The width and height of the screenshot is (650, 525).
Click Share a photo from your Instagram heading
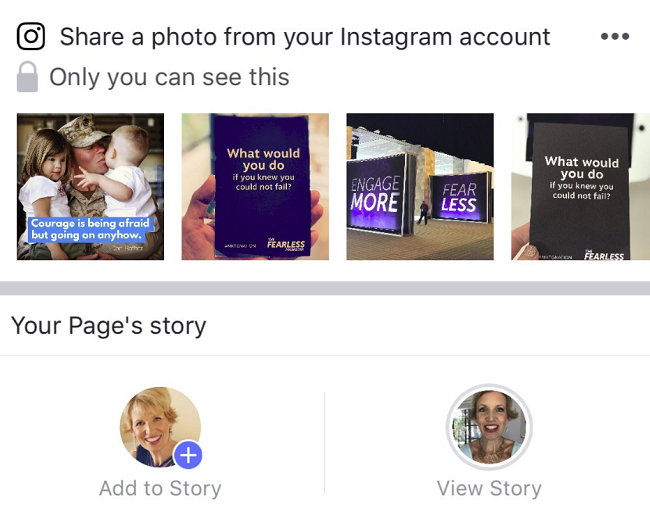305,37
